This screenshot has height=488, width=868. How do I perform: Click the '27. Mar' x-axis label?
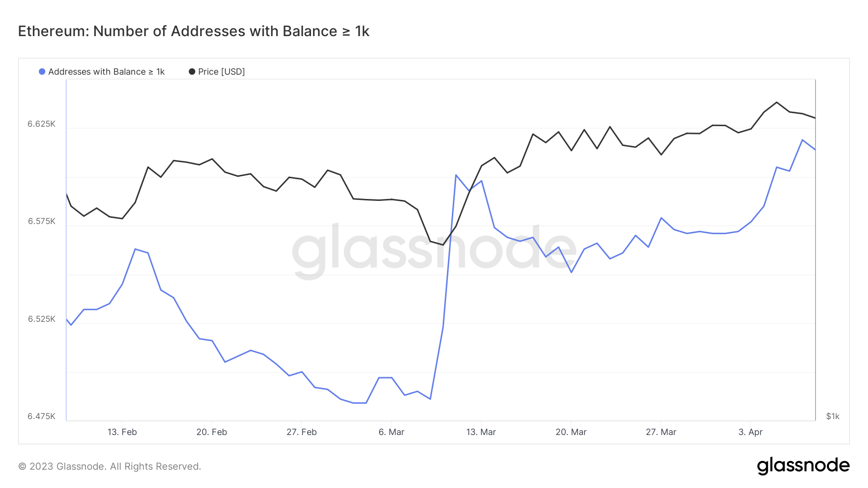pyautogui.click(x=661, y=432)
